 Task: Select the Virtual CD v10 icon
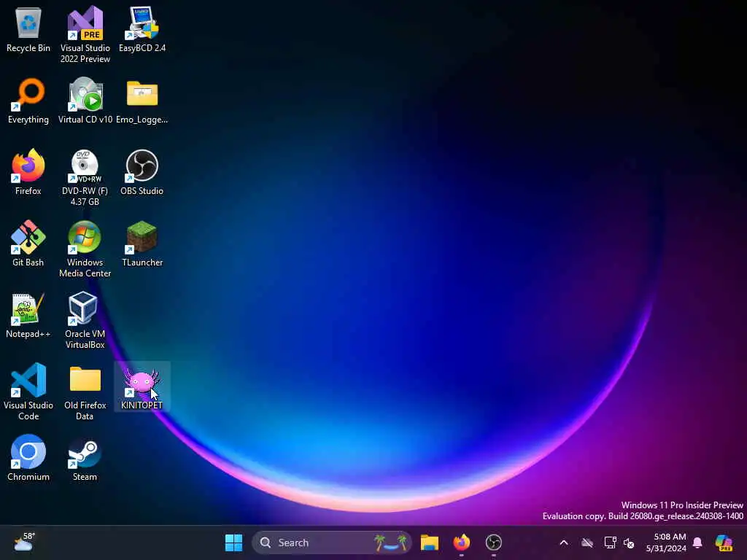(x=85, y=101)
